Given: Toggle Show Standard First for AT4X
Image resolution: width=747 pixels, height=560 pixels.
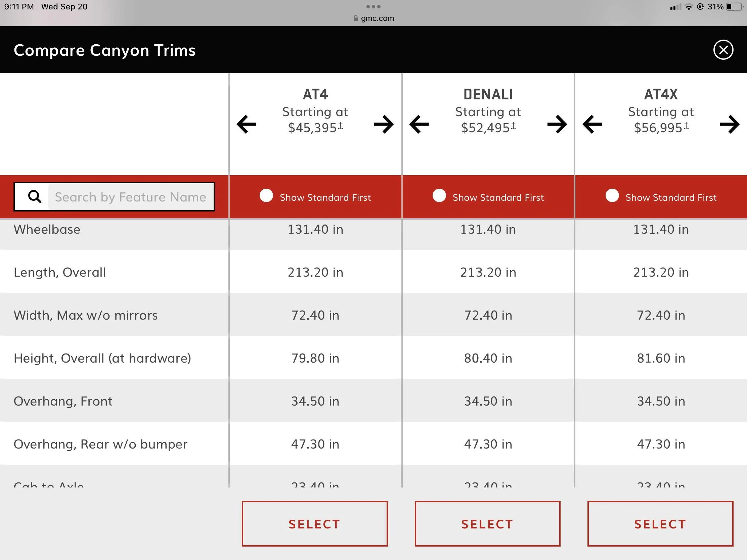Looking at the screenshot, I should pyautogui.click(x=612, y=196).
